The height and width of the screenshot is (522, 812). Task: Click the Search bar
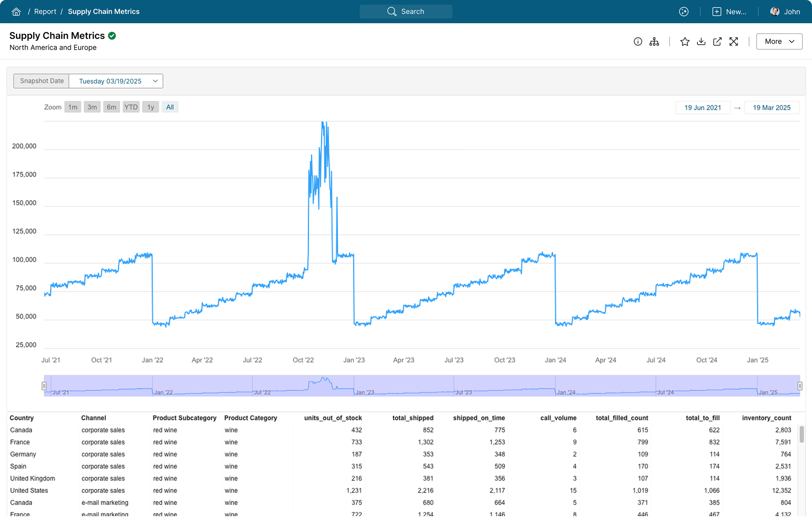[406, 11]
